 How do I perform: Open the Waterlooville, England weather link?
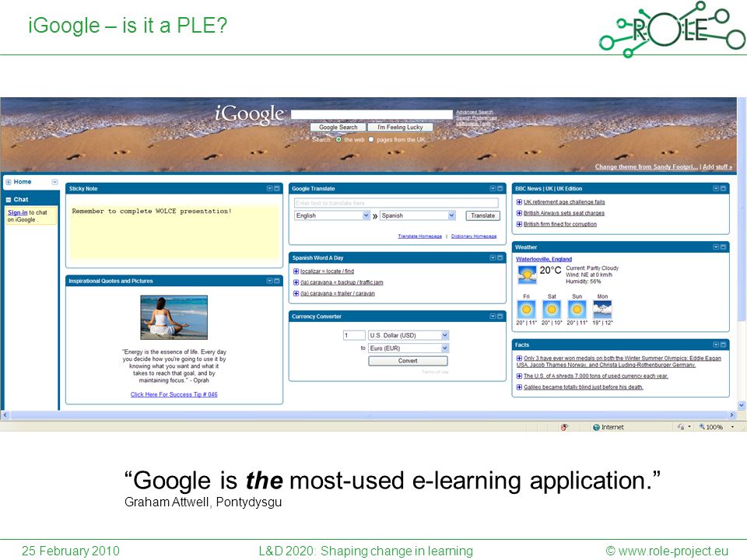544,259
